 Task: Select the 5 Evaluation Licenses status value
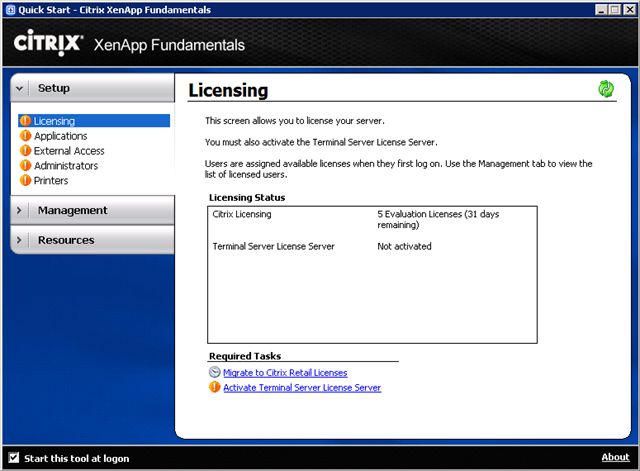point(438,220)
